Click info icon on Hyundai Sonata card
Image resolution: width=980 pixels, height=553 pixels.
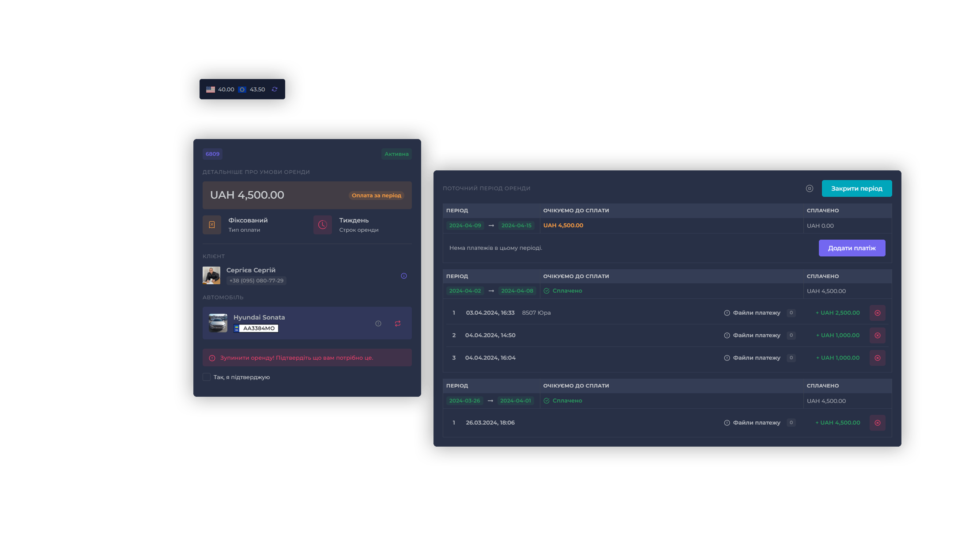pyautogui.click(x=378, y=323)
